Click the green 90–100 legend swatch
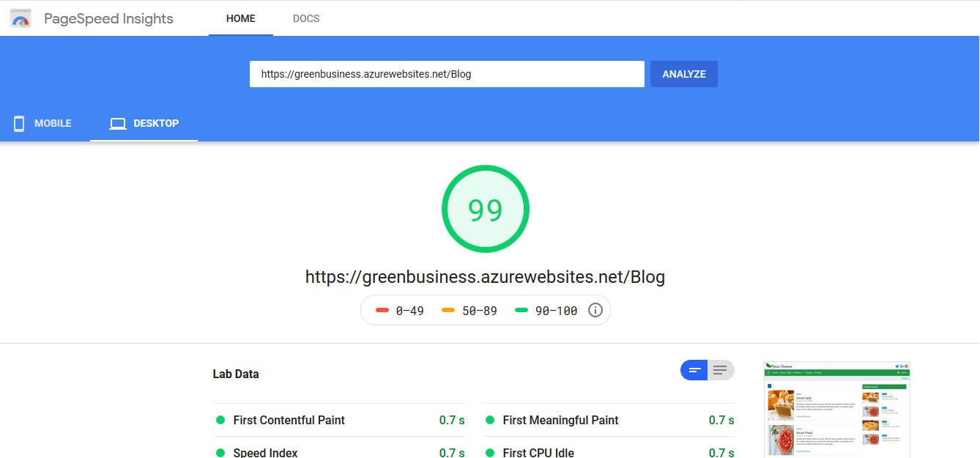The width and height of the screenshot is (980, 458). coord(521,311)
